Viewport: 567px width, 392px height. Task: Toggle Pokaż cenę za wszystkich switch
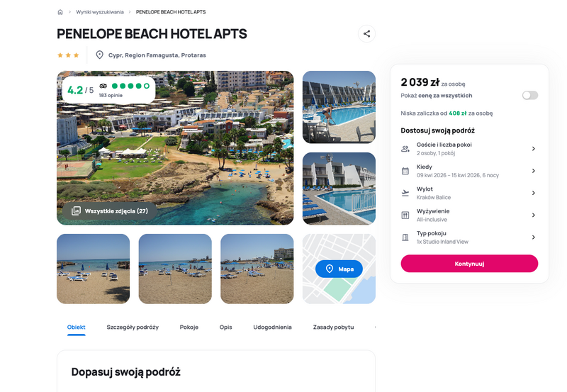pos(529,95)
